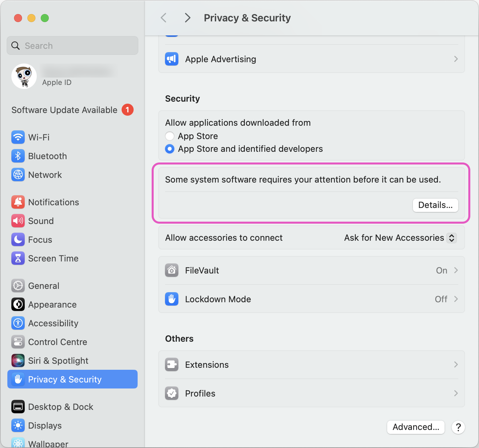Open the FileVault lock icon
Screen dimensions: 479x448
171,270
